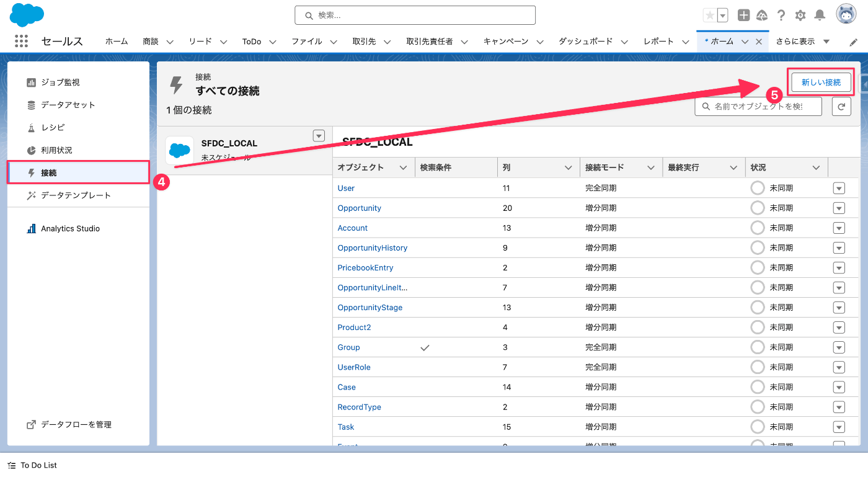Expand the favorites list dropdown arrow
The height and width of the screenshot is (477, 868).
[722, 16]
